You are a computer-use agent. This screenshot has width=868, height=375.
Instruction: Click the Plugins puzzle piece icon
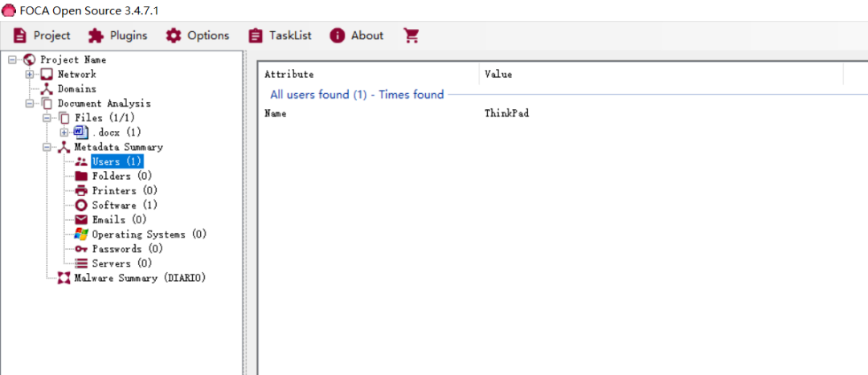pyautogui.click(x=96, y=35)
